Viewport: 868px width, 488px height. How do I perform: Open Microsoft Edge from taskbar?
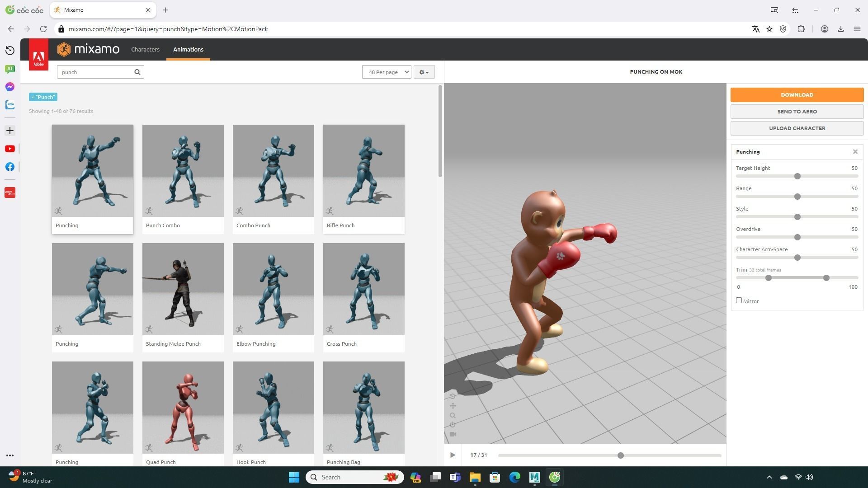point(514,477)
